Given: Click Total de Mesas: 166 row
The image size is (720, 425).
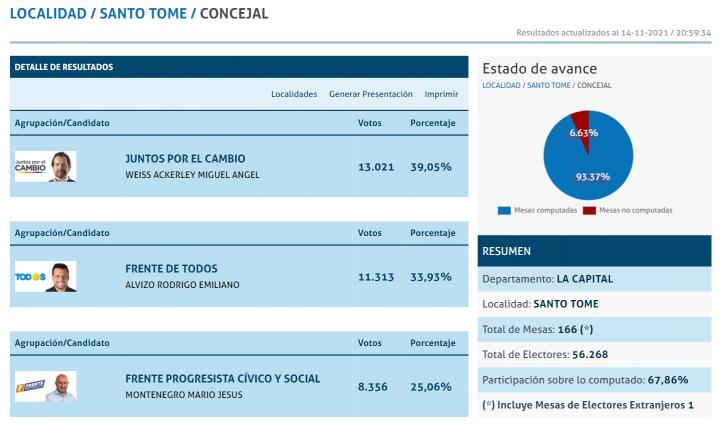Looking at the screenshot, I should (594, 330).
